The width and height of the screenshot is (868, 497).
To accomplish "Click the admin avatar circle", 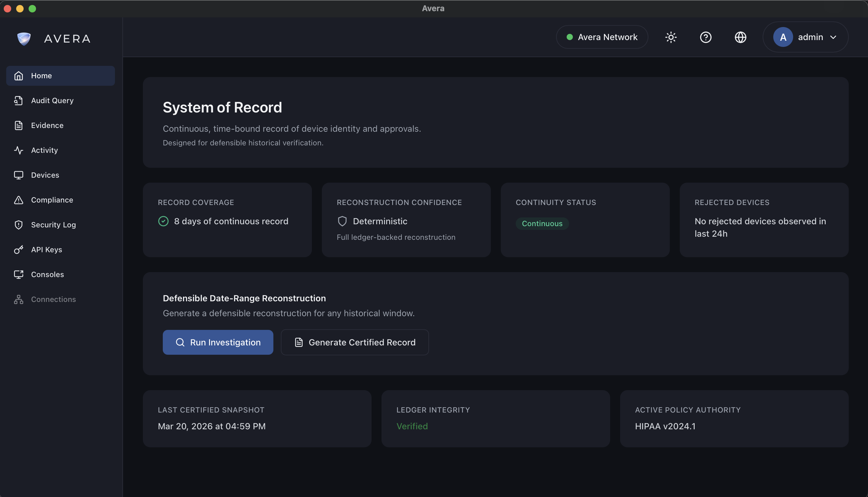I will pyautogui.click(x=783, y=37).
